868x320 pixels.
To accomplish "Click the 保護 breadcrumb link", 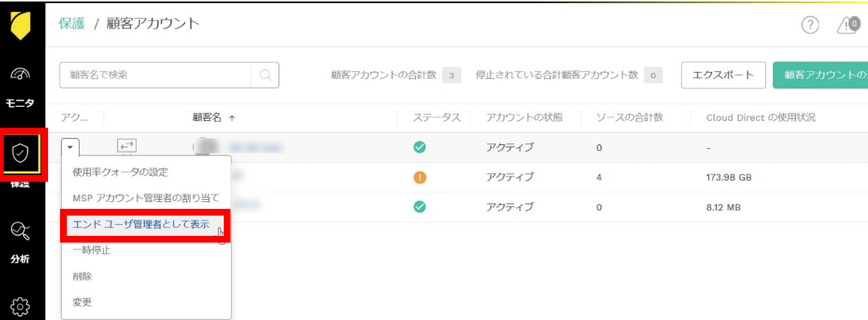I will tap(71, 23).
